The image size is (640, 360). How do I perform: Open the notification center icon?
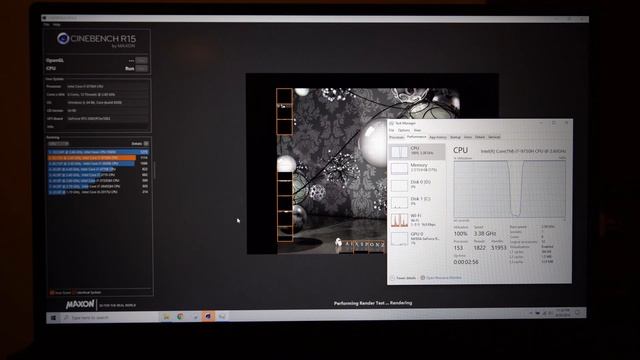pos(578,313)
